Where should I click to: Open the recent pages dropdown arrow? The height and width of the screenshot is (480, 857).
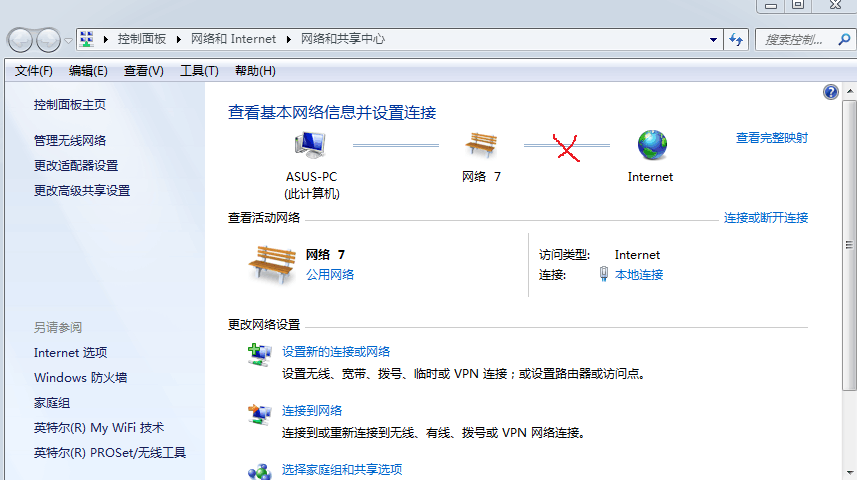(x=68, y=40)
